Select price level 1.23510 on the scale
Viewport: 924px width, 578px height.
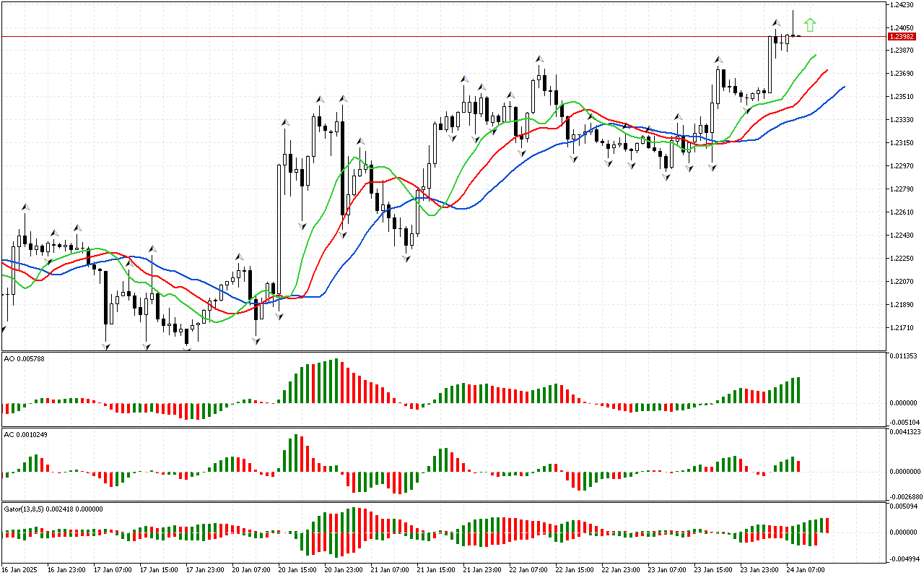tap(901, 96)
